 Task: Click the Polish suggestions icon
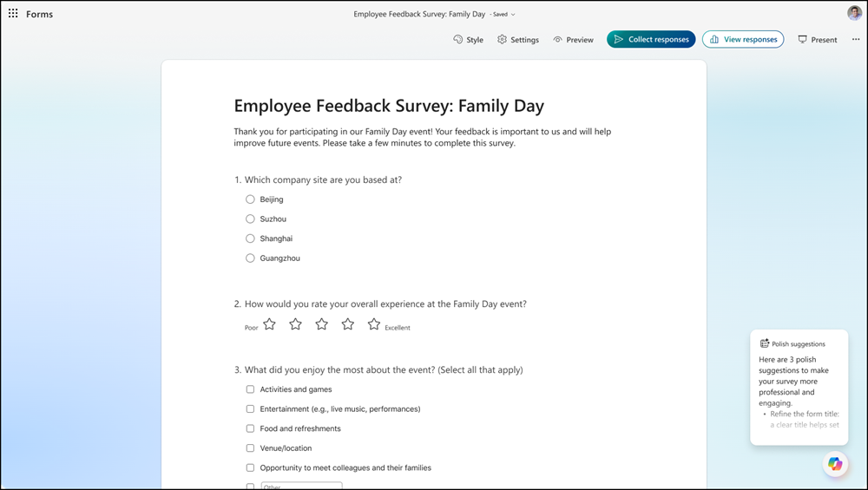[765, 343]
